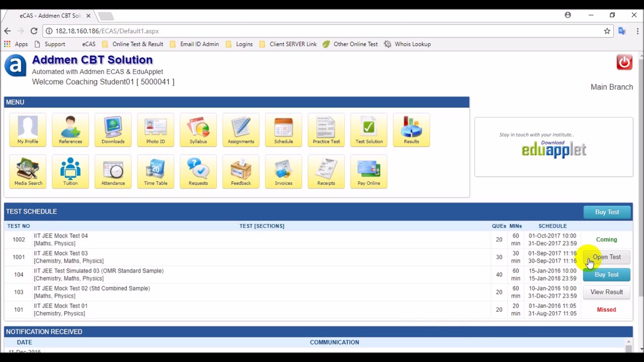The height and width of the screenshot is (362, 644).
Task: Click test number 1002 cell
Action: (19, 240)
